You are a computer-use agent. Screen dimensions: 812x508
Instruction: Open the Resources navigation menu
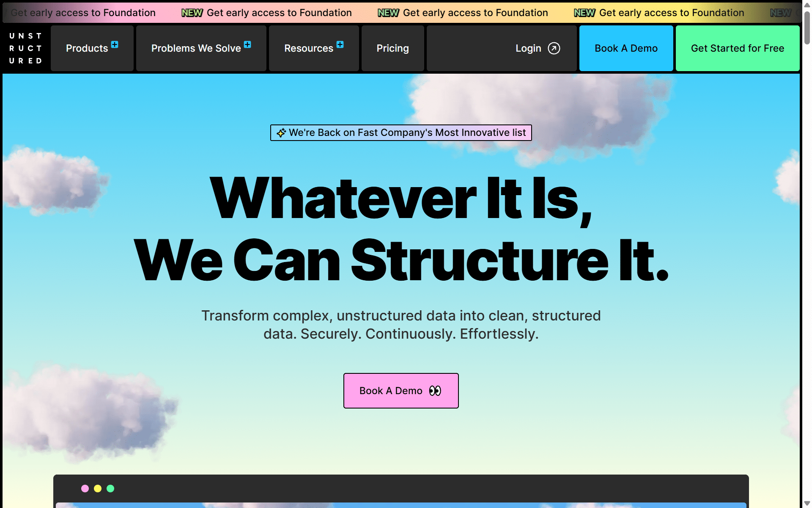314,48
